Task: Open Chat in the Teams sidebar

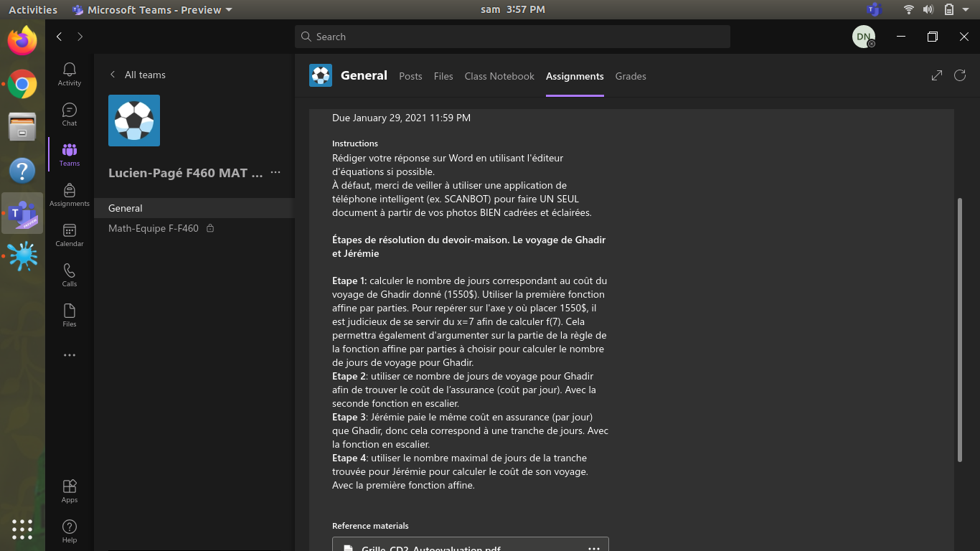Action: click(x=70, y=113)
